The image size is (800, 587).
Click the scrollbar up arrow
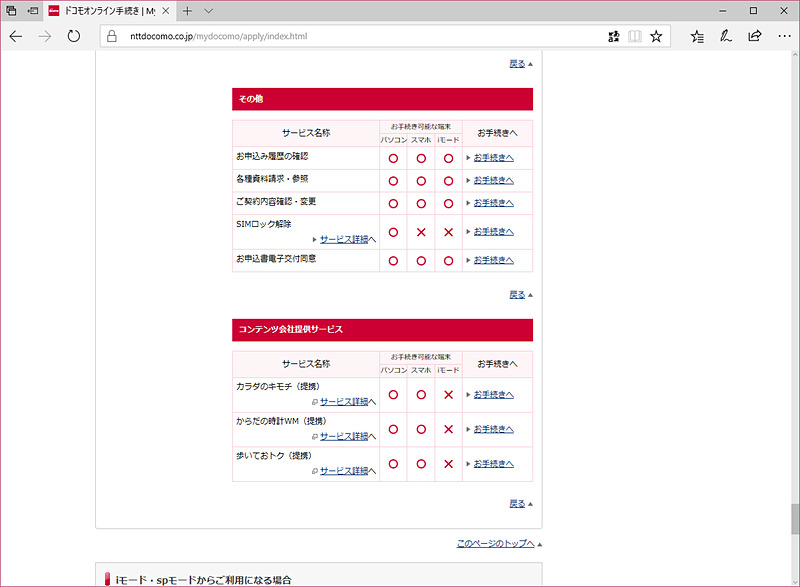tap(794, 55)
